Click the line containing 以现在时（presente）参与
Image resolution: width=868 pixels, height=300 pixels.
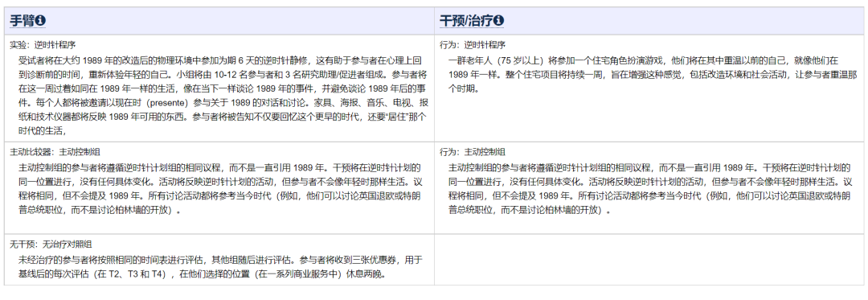(x=223, y=103)
